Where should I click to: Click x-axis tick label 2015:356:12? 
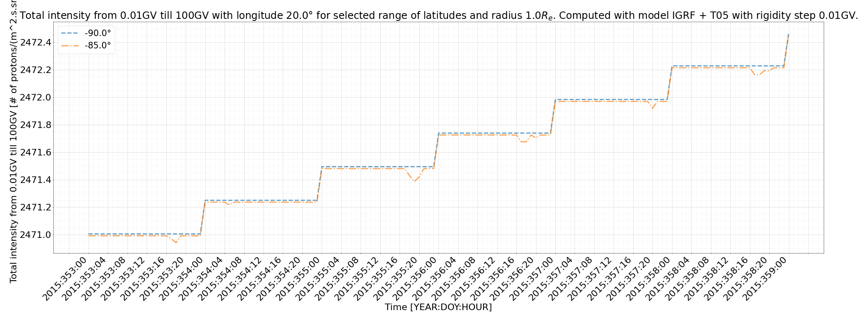[474, 279]
